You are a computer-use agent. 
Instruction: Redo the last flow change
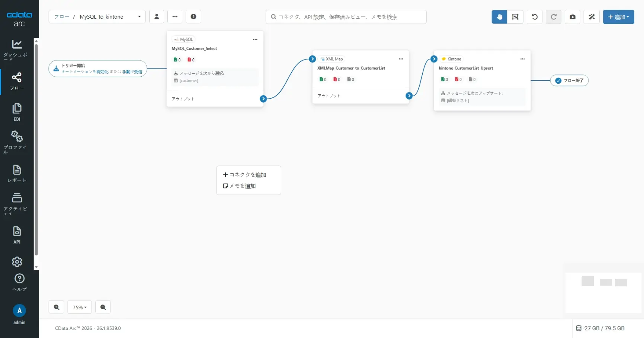click(554, 17)
